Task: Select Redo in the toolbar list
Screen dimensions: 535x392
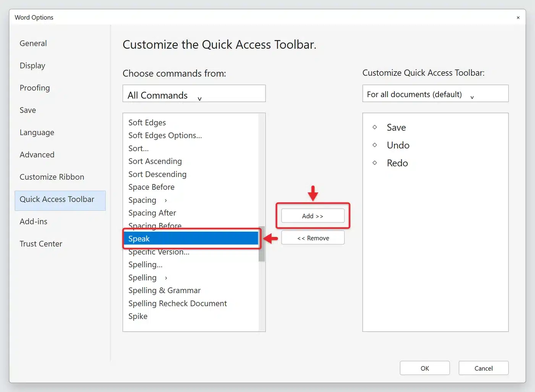Action: (397, 163)
